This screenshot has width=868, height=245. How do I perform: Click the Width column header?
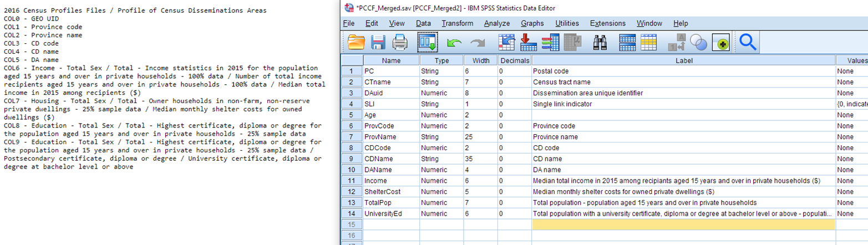point(480,60)
